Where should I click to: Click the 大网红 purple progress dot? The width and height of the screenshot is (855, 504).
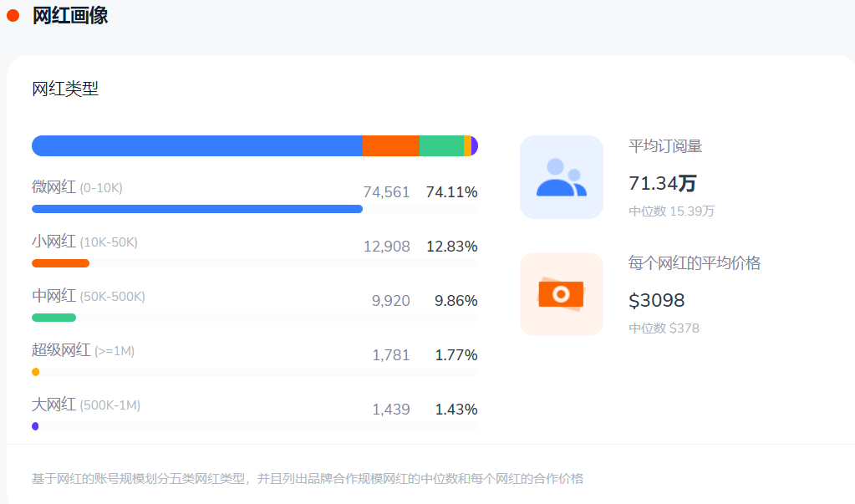[x=35, y=426]
